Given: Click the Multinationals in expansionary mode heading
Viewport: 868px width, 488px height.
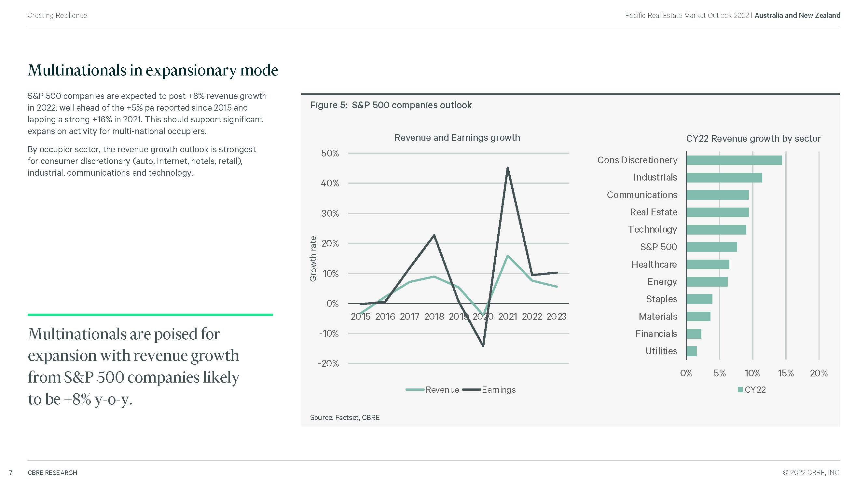Looking at the screenshot, I should (x=153, y=70).
